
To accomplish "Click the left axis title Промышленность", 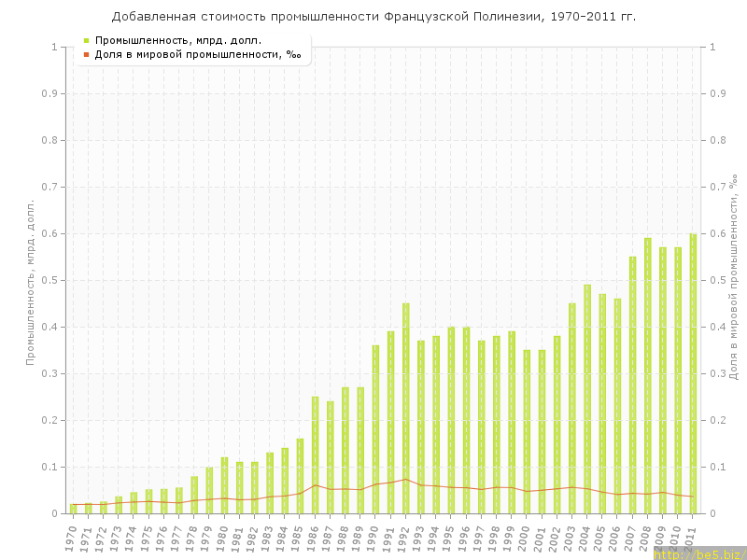I will 30,280.
